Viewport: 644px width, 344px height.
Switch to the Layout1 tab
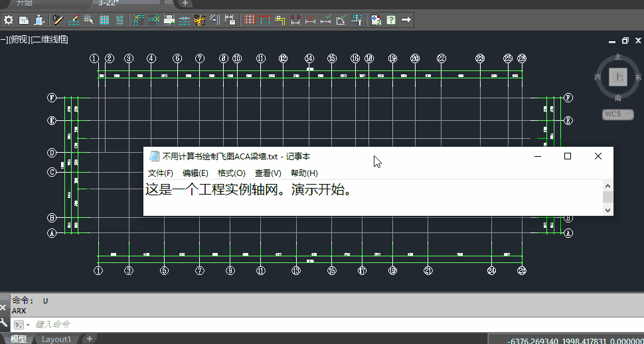(56, 339)
